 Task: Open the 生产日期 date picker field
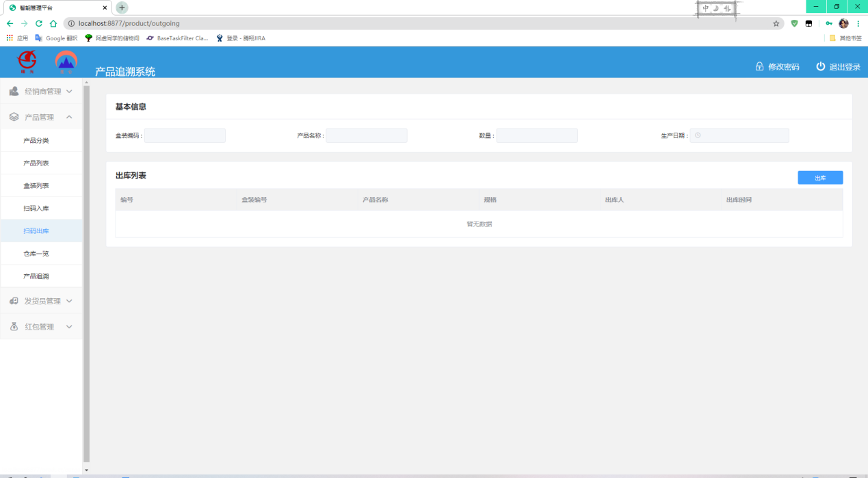pos(739,135)
